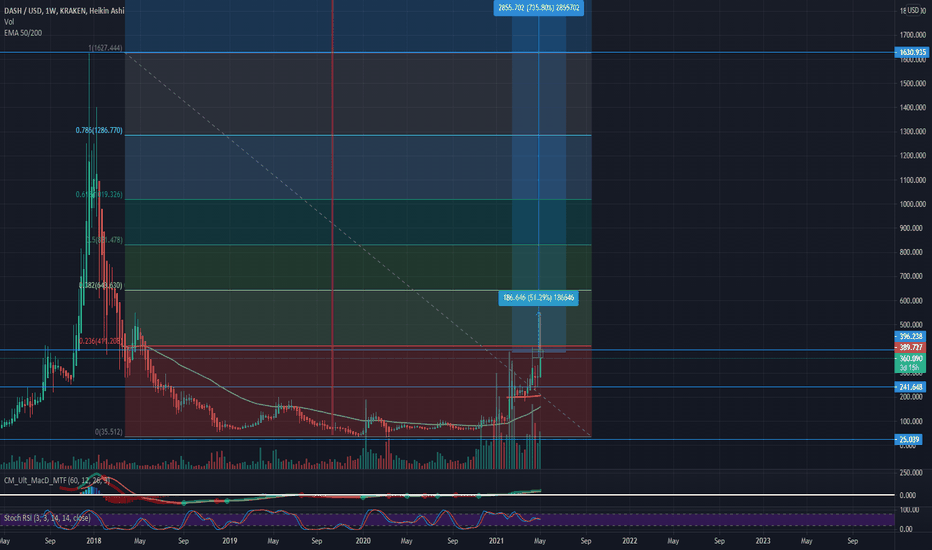Click 2023 on the time axis

(x=763, y=541)
